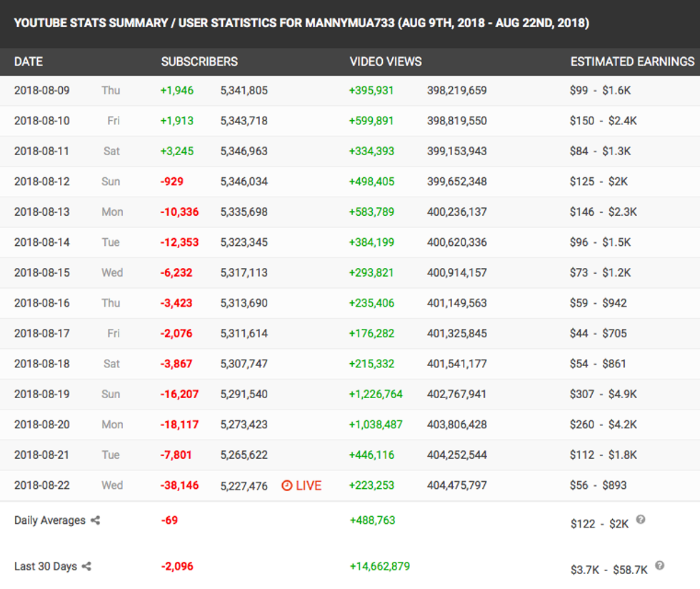This screenshot has height=589, width=700.
Task: Click the +1,226,764 video views value
Action: pos(376,395)
